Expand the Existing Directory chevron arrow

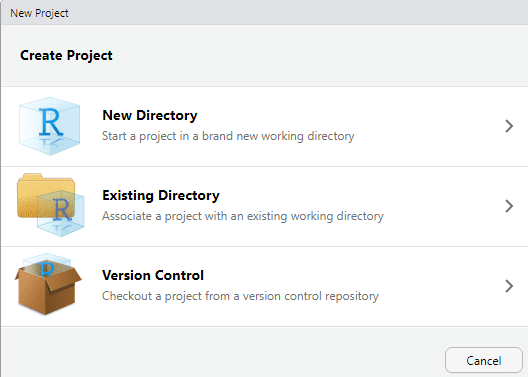pyautogui.click(x=509, y=206)
